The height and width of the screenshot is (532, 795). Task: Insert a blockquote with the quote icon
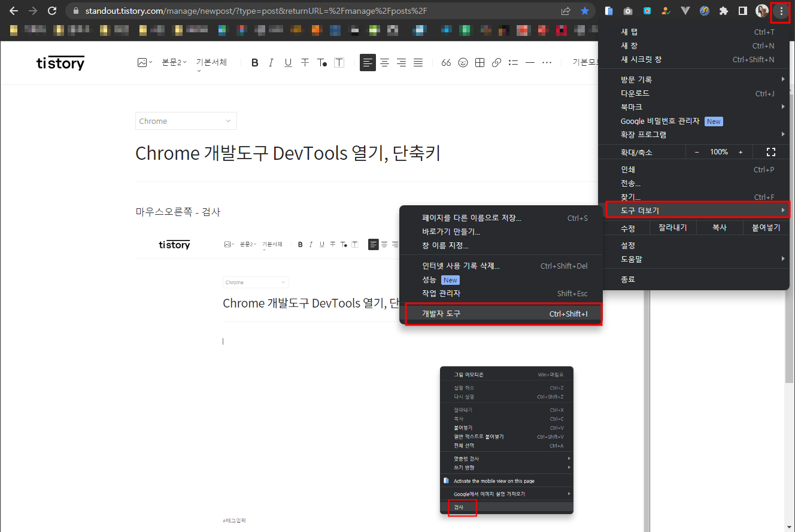pyautogui.click(x=446, y=62)
